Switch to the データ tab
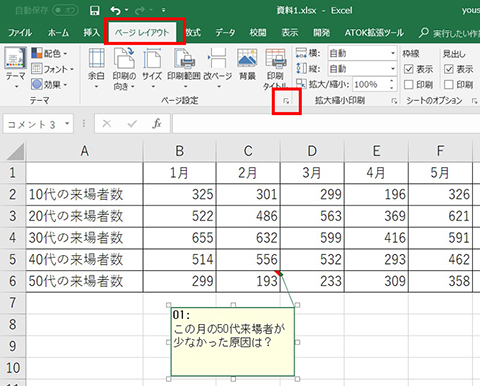Image resolution: width=480 pixels, height=386 pixels. 225,32
